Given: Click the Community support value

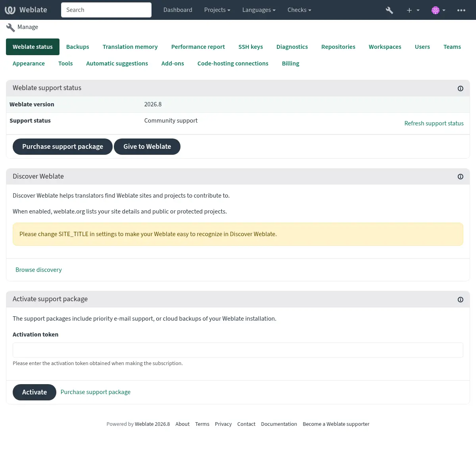Looking at the screenshot, I should pos(171,121).
